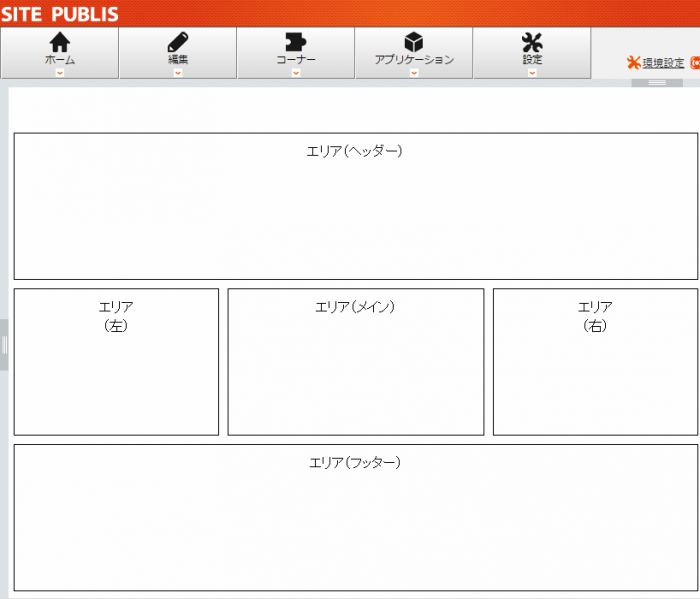The width and height of the screenshot is (700, 599).
Task: Expand the 編集 dropdown arrow
Action: click(x=178, y=73)
